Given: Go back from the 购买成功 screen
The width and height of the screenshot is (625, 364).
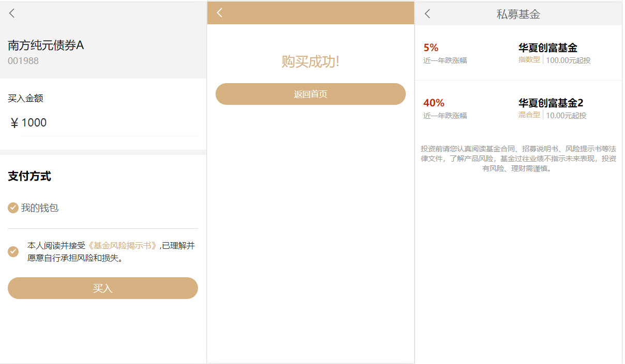Looking at the screenshot, I should (x=220, y=13).
